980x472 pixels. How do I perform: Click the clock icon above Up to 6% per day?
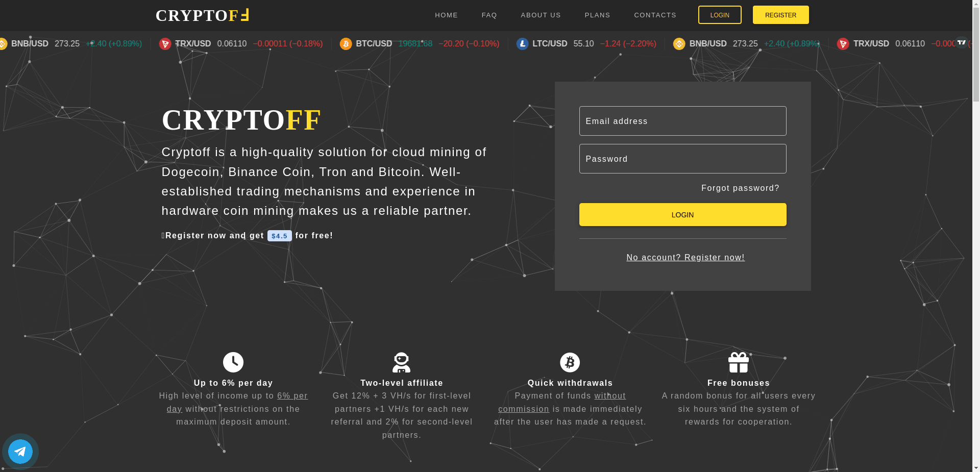click(x=233, y=362)
